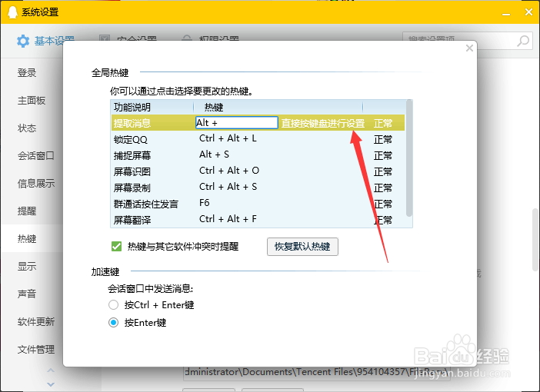Click the settings page scrollbar on the right
The image size is (540, 392).
[535, 239]
